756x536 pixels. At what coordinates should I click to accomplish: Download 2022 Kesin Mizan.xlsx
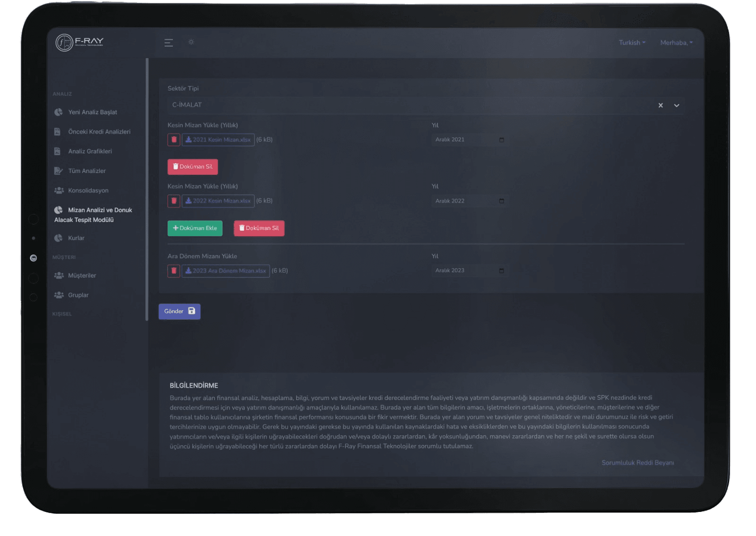click(x=218, y=201)
